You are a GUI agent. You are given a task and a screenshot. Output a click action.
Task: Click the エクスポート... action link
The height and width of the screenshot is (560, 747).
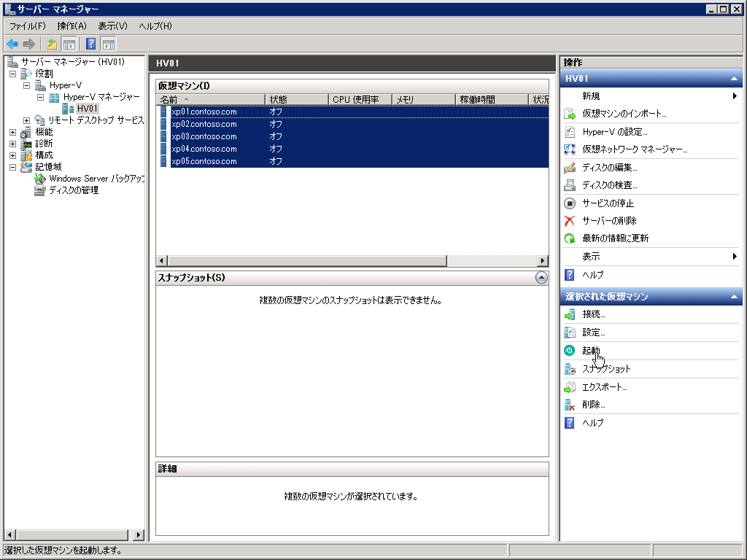(605, 387)
